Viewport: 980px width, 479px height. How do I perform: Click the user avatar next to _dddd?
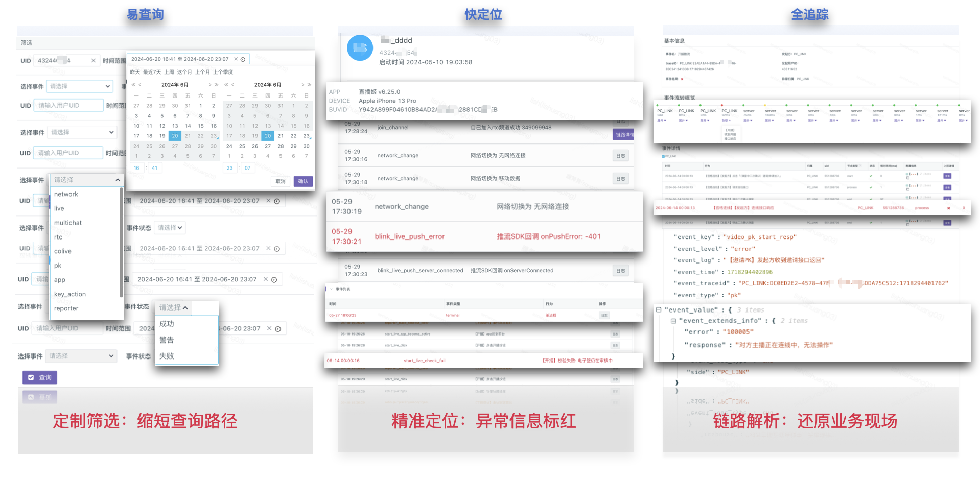point(360,48)
